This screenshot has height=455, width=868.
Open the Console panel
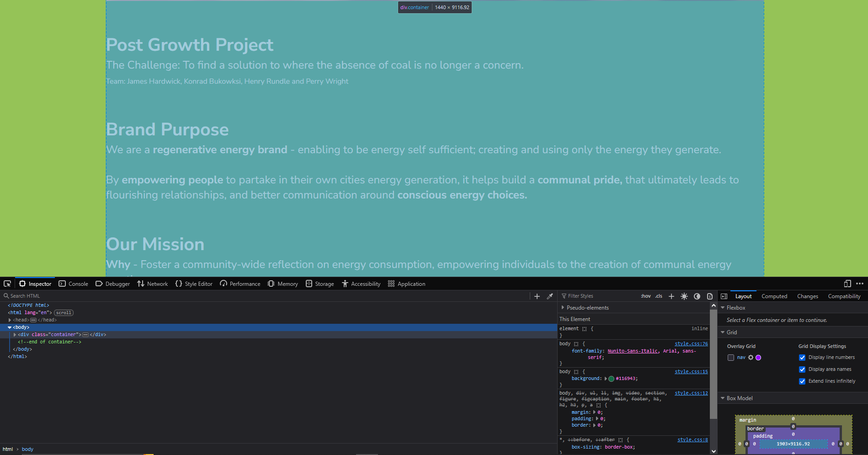pos(73,284)
